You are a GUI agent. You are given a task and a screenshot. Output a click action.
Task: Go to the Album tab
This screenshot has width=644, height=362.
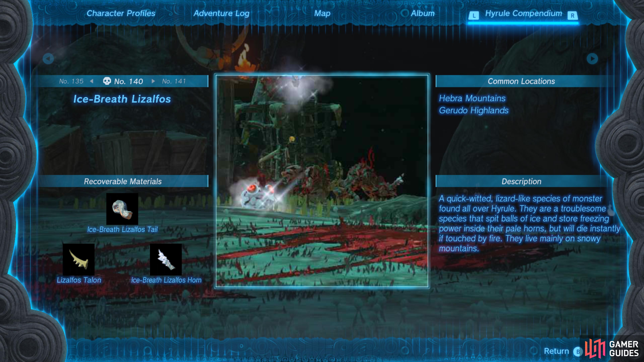(x=422, y=13)
